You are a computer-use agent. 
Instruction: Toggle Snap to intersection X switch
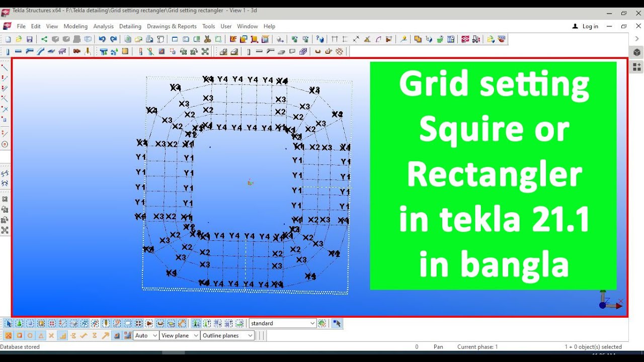(51, 335)
